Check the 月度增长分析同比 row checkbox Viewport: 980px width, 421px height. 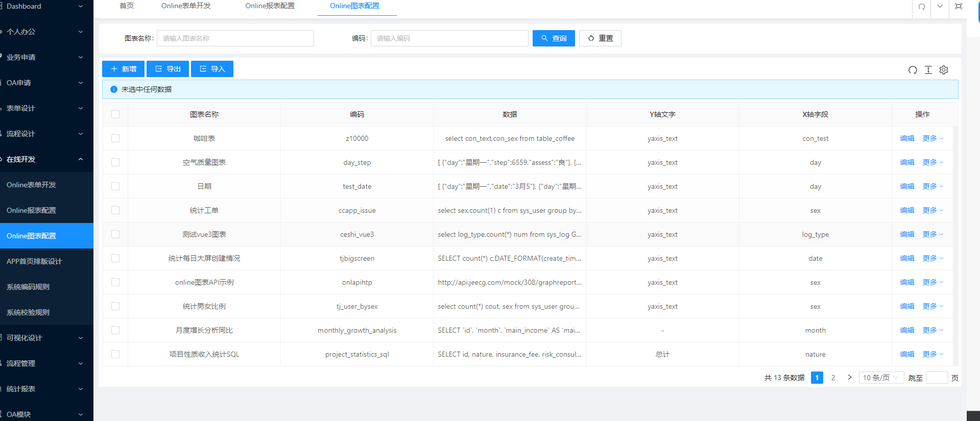[115, 330]
